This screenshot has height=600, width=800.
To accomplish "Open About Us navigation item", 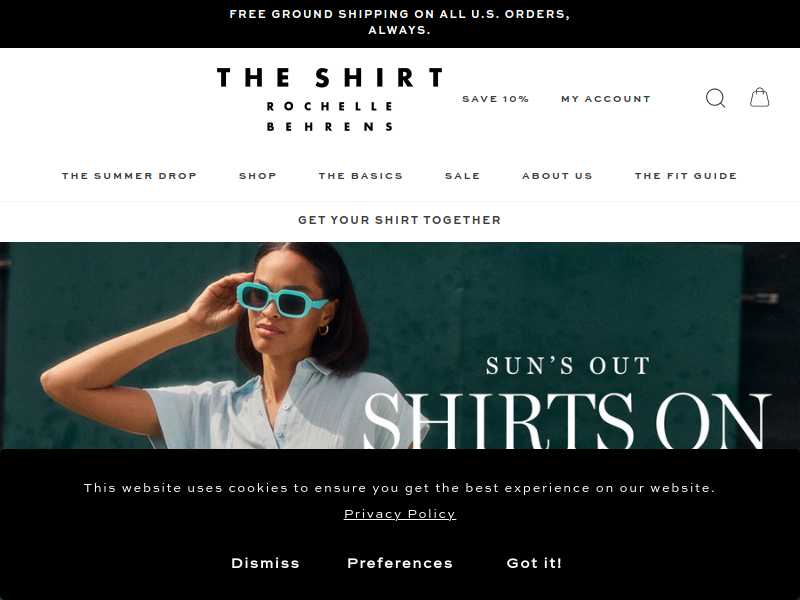I will coord(557,176).
